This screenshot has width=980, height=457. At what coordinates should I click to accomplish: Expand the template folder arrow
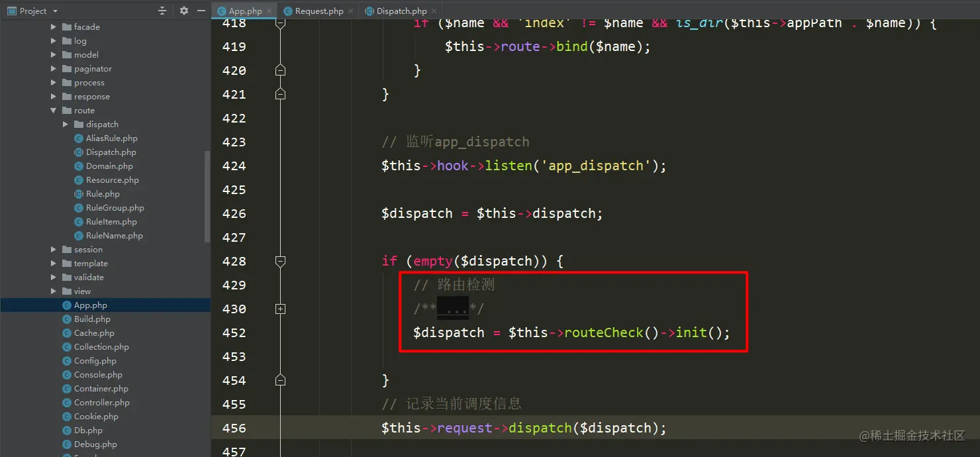pos(54,264)
